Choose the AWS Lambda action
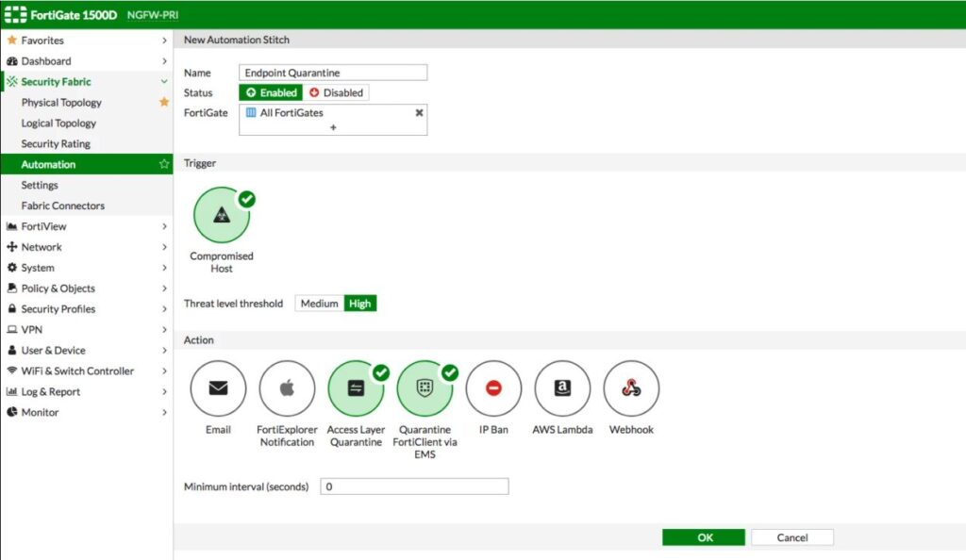Viewport: 966px width, 560px height. 562,388
